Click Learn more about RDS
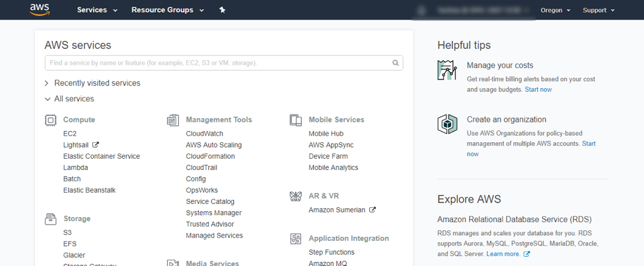Image resolution: width=644 pixels, height=266 pixels. click(x=503, y=254)
